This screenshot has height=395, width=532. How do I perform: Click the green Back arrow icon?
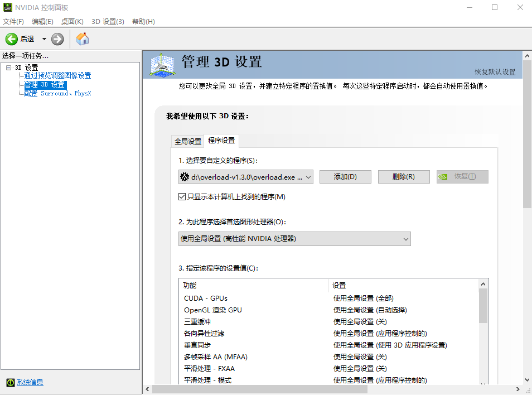coord(12,39)
